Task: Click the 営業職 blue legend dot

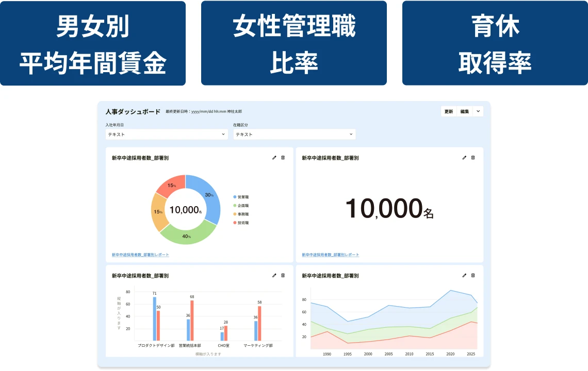Action: (235, 197)
